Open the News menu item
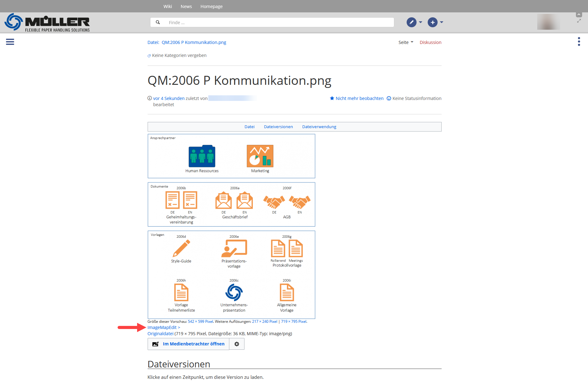 pyautogui.click(x=186, y=6)
